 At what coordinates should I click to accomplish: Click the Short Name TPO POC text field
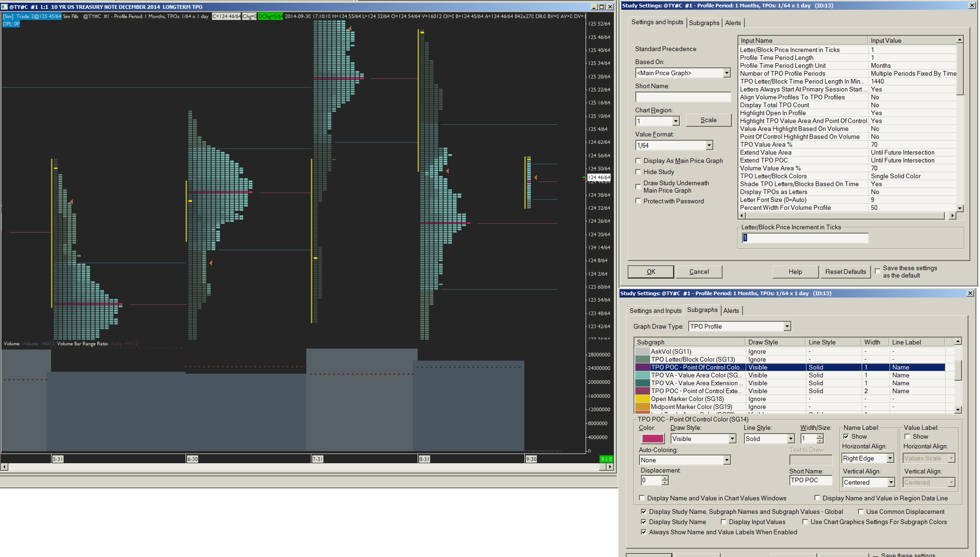point(810,480)
